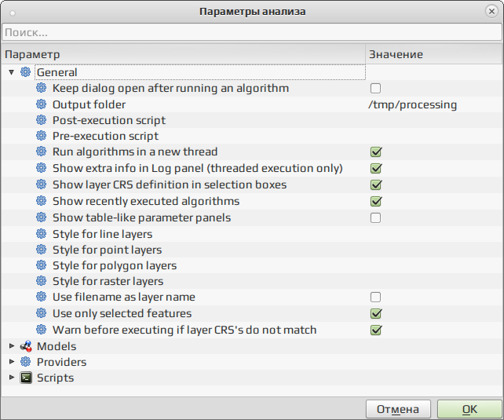The image size is (504, 420).
Task: Click gear icon for Style for polygon layers
Action: click(x=41, y=265)
